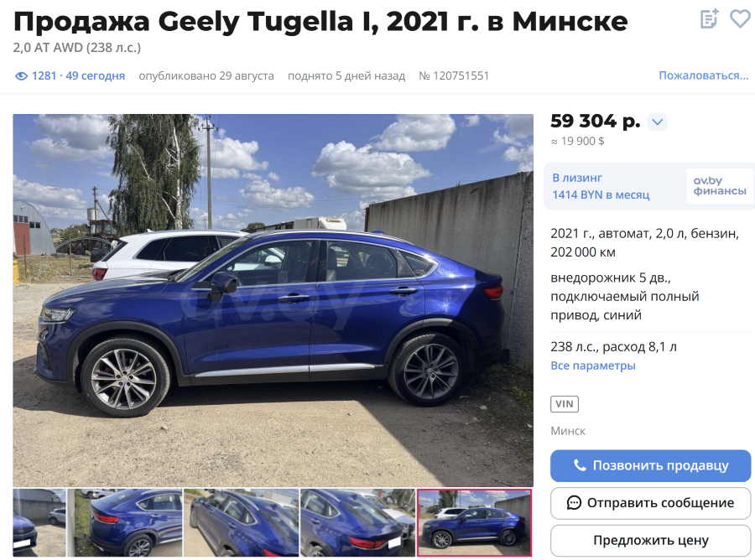Open the 'Пожаловаться...' link
755x560 pixels.
[704, 75]
